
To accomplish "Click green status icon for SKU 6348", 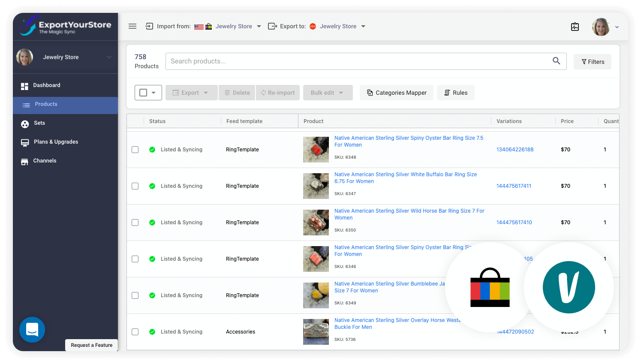I will (x=152, y=150).
